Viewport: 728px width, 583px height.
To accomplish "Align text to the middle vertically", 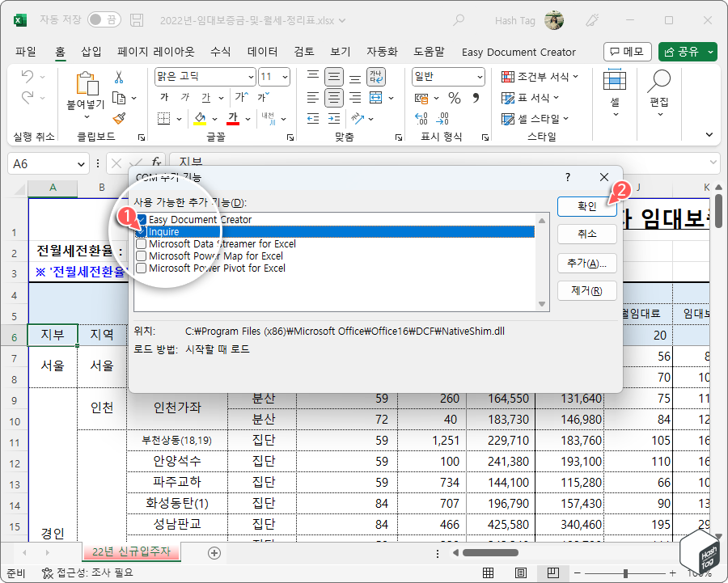I will click(334, 77).
